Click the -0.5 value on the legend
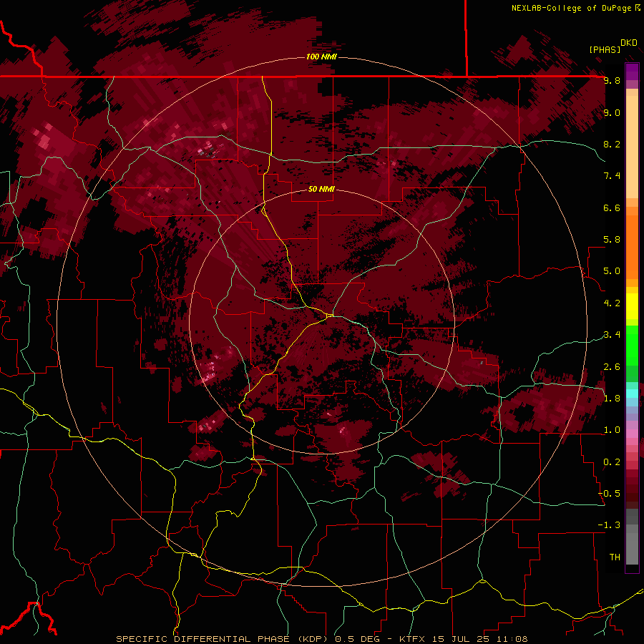 pyautogui.click(x=609, y=494)
